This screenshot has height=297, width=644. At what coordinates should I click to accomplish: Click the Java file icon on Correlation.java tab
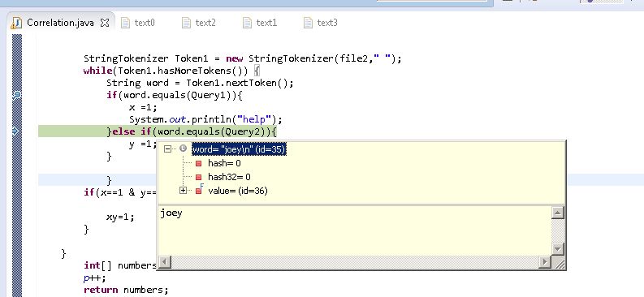[x=16, y=23]
